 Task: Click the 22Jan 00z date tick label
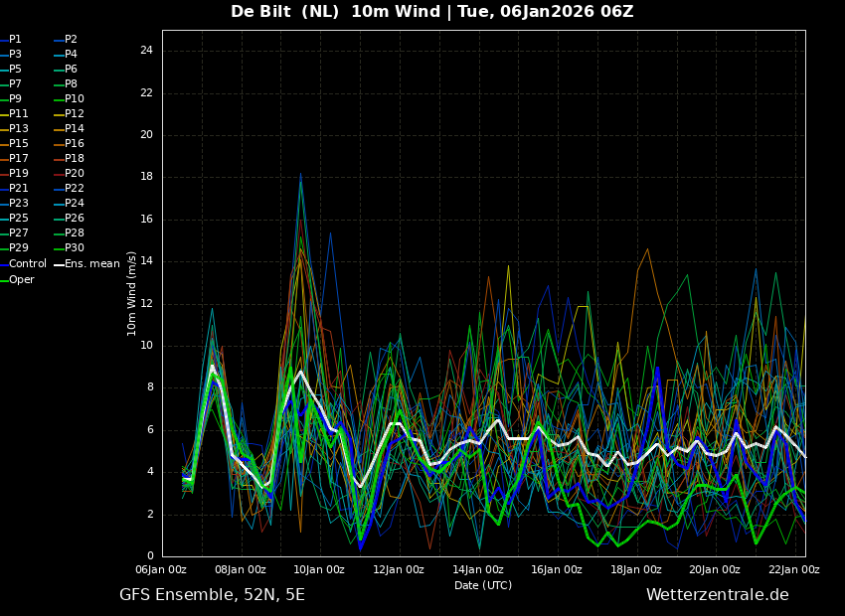point(796,569)
